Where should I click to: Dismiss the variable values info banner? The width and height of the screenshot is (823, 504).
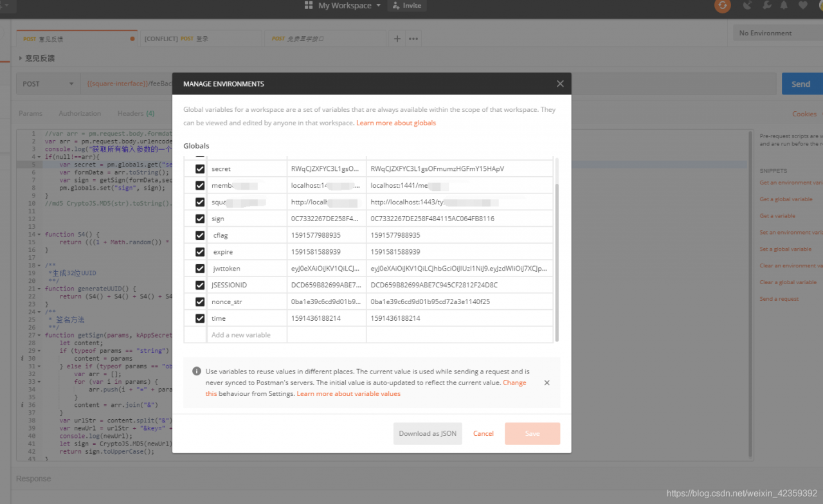click(547, 382)
